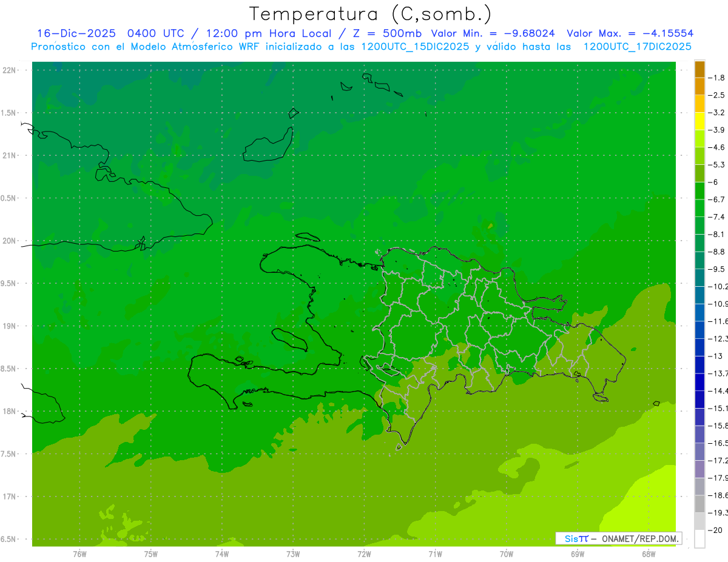Image resolution: width=728 pixels, height=562 pixels.
Task: Click the "Temperatura (C,somb.)" chart title
Action: (x=370, y=14)
